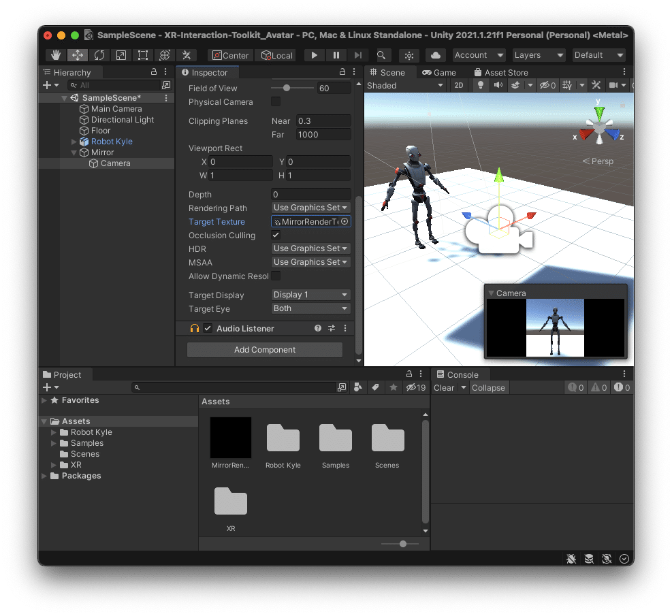The width and height of the screenshot is (672, 616).
Task: Open Rendering Path dropdown
Action: pyautogui.click(x=310, y=208)
